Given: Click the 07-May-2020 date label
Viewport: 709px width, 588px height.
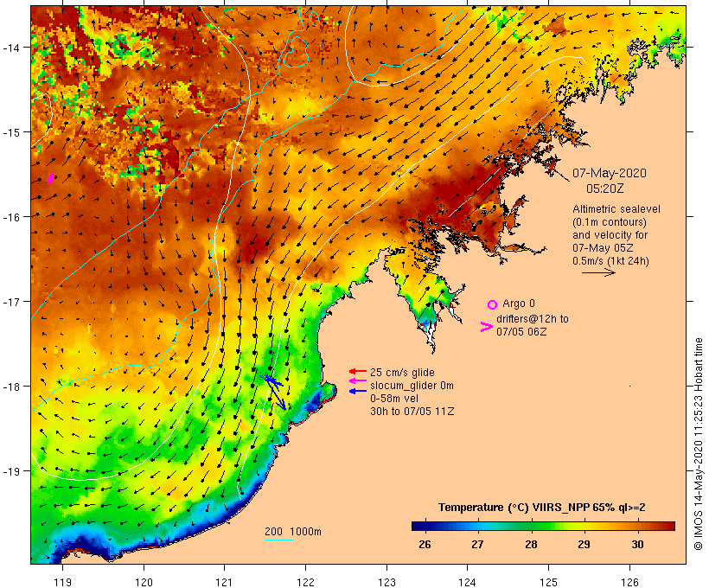Looking at the screenshot, I should (x=609, y=173).
